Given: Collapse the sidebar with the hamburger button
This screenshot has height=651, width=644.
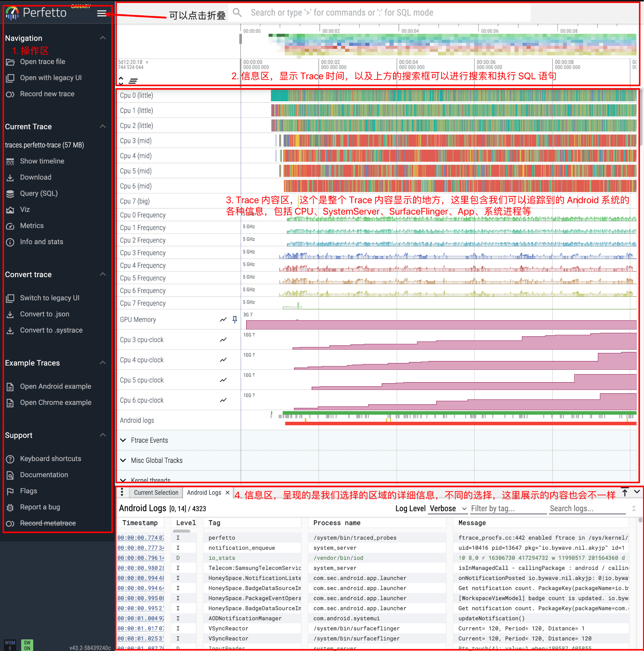Looking at the screenshot, I should pos(102,13).
